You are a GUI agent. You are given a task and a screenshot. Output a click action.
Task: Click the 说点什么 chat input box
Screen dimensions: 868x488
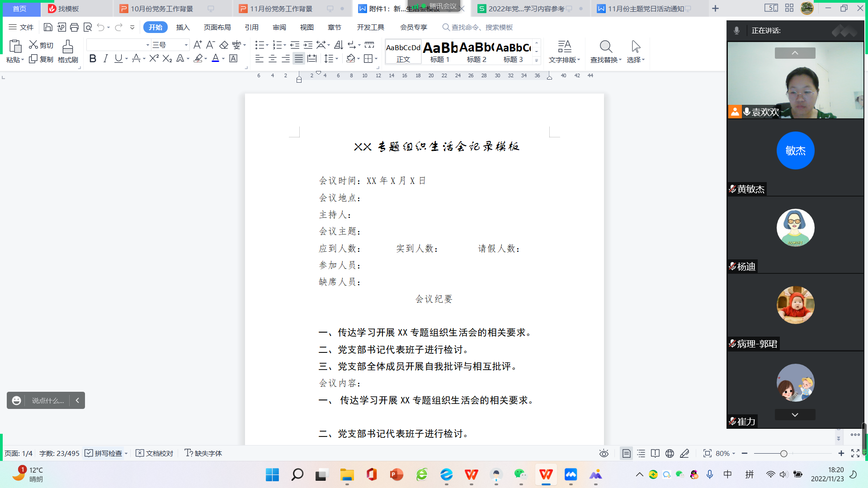click(x=47, y=400)
